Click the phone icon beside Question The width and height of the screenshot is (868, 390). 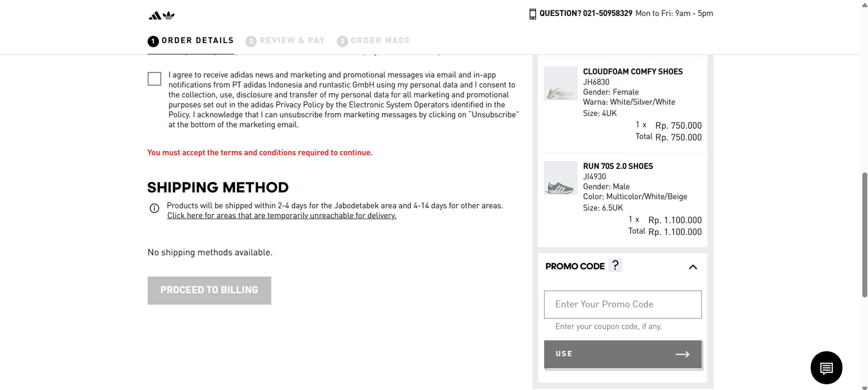(x=532, y=14)
